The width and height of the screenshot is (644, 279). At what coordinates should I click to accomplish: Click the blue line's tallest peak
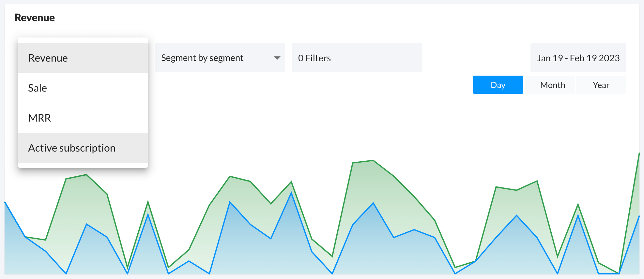point(291,193)
